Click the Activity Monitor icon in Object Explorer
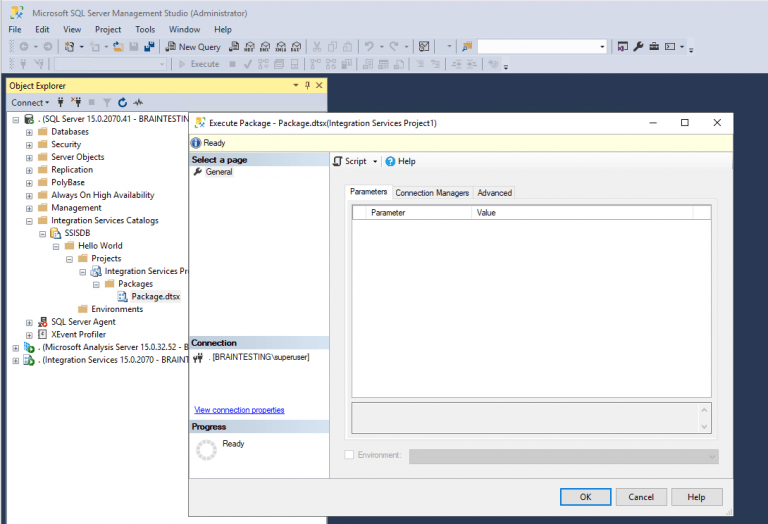This screenshot has width=768, height=524. tap(139, 102)
